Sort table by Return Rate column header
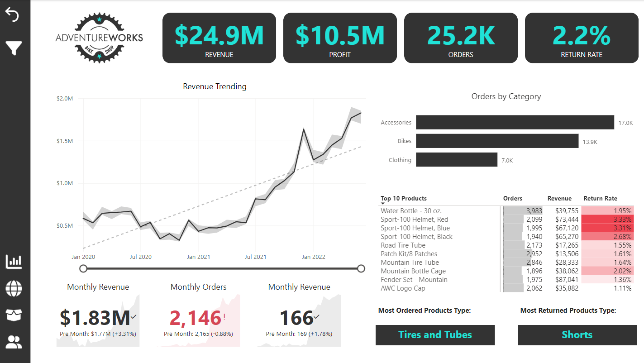 point(600,198)
